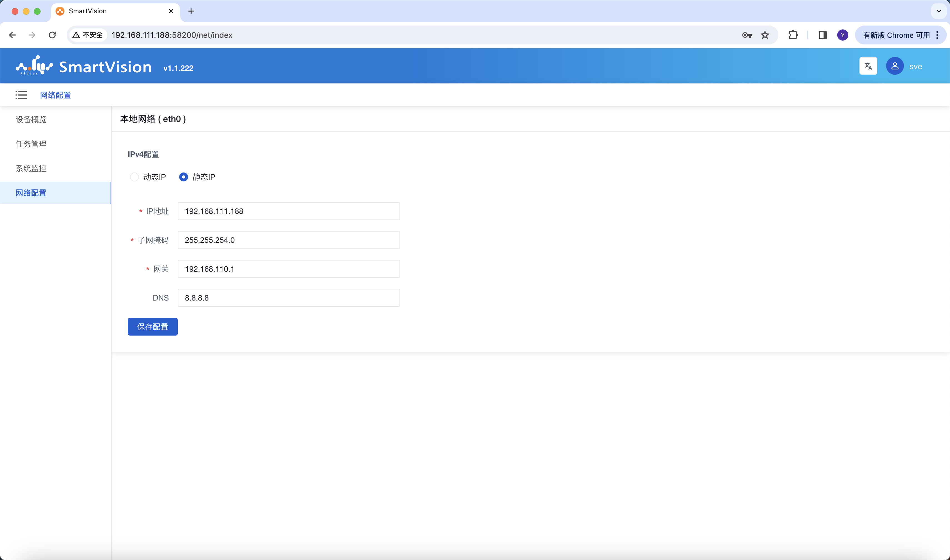Open the Chrome three-dot menu
This screenshot has height=560, width=950.
(x=937, y=35)
